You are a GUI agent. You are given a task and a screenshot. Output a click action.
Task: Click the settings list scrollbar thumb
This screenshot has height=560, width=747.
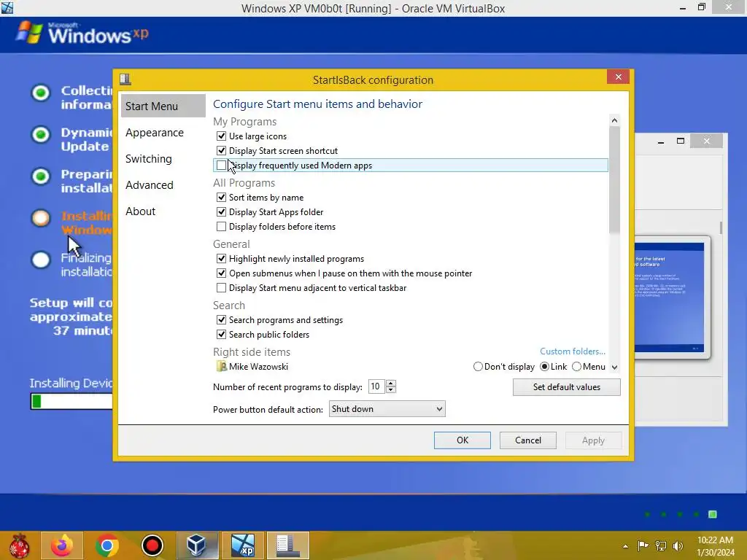click(x=614, y=180)
